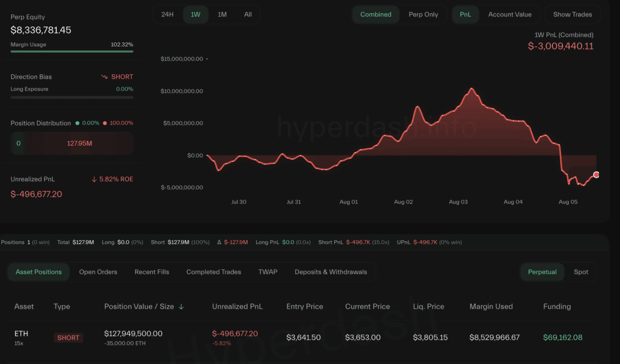This screenshot has height=364, width=620.
Task: Select the 24H time range
Action: point(167,14)
